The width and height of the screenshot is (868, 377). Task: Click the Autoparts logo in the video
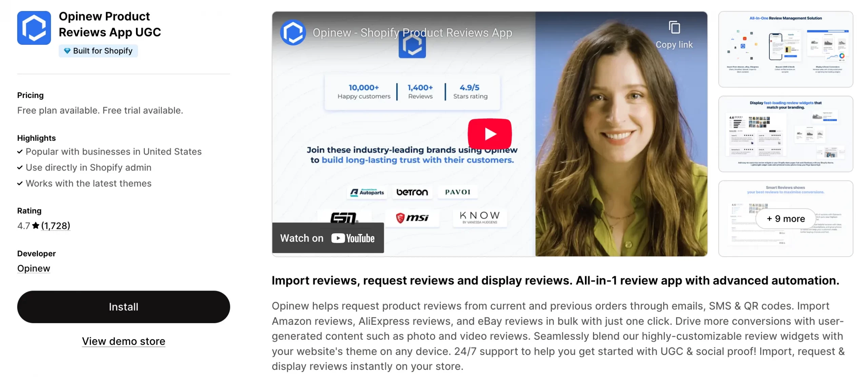367,192
